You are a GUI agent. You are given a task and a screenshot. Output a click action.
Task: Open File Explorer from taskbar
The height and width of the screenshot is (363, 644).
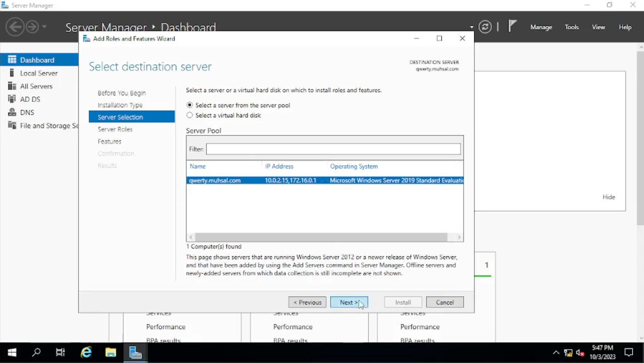coord(111,352)
